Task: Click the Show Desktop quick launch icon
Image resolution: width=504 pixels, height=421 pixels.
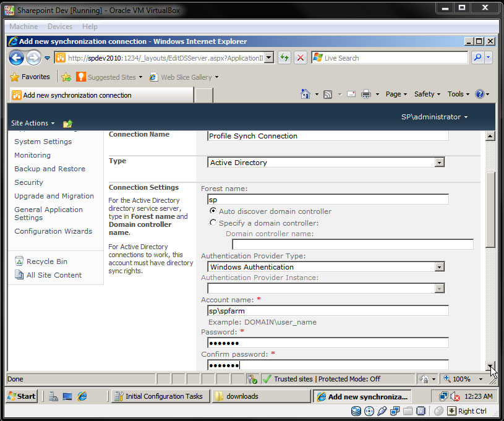Action: [67, 396]
